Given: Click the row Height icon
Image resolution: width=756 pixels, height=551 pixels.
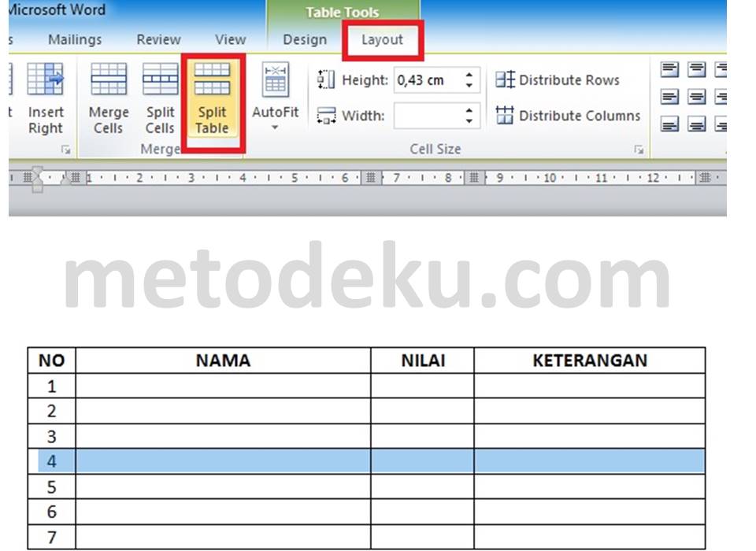Looking at the screenshot, I should click(x=326, y=80).
